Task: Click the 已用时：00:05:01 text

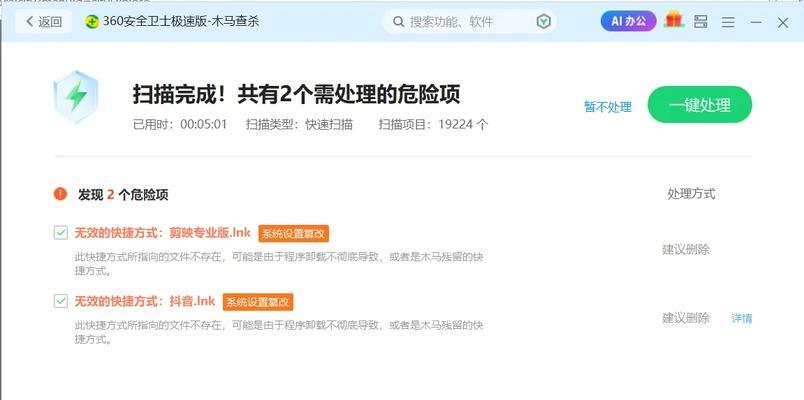Action: point(180,124)
